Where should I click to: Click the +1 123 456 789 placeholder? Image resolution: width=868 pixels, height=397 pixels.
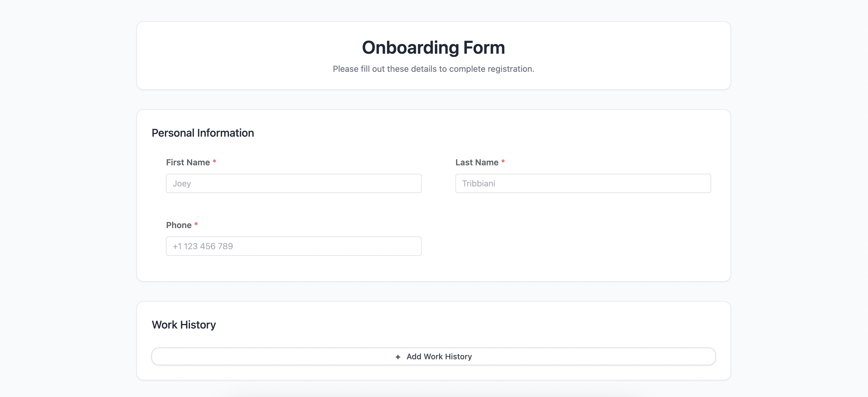[x=202, y=246]
